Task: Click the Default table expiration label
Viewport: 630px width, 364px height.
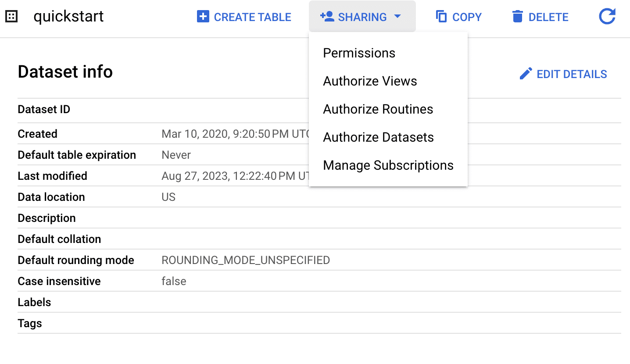Action: click(x=77, y=155)
